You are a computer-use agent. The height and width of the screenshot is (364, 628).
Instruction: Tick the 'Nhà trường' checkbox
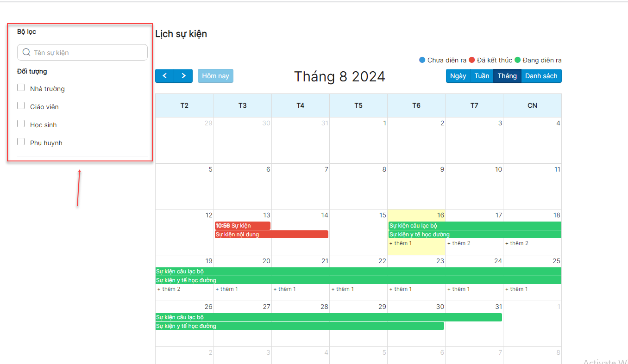click(21, 87)
